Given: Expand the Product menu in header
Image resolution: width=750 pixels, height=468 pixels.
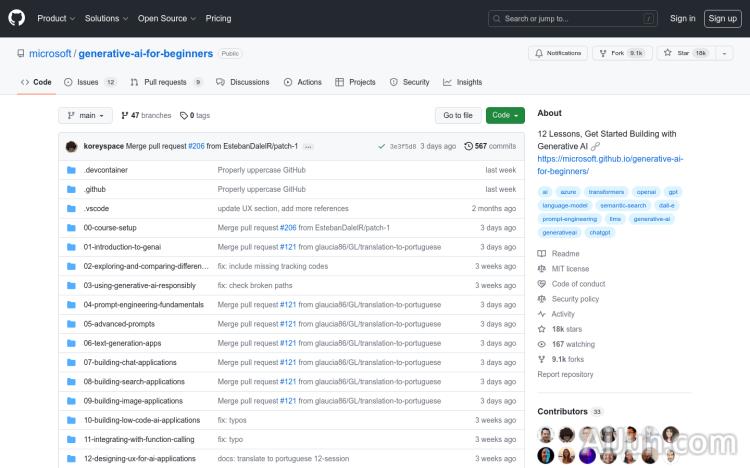Looking at the screenshot, I should point(55,18).
